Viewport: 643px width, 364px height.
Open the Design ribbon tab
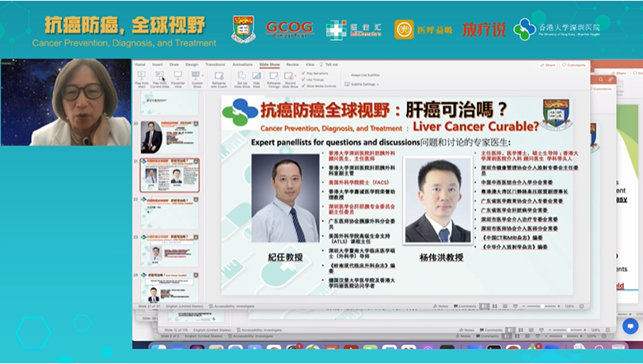point(192,64)
